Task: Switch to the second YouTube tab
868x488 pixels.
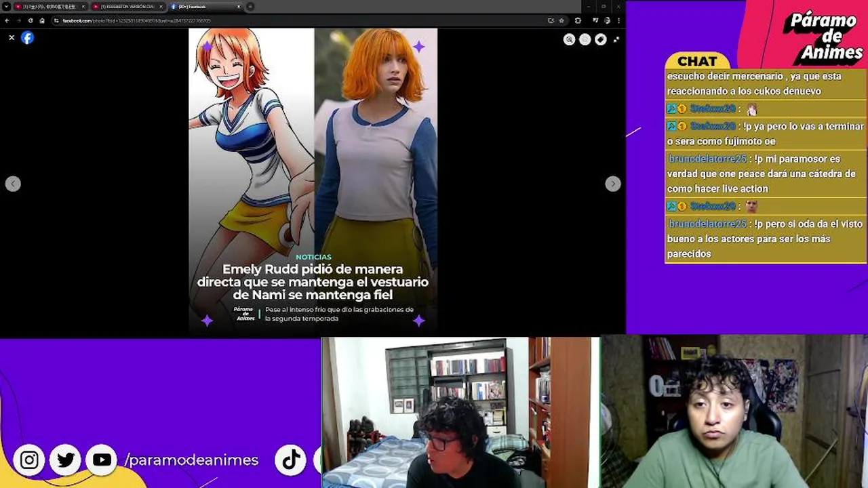Action: [x=128, y=6]
